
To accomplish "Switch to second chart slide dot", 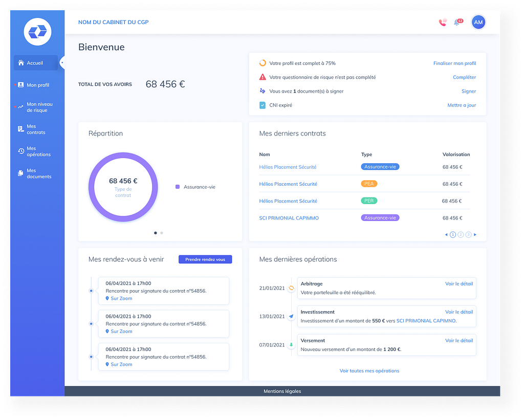I will [162, 233].
